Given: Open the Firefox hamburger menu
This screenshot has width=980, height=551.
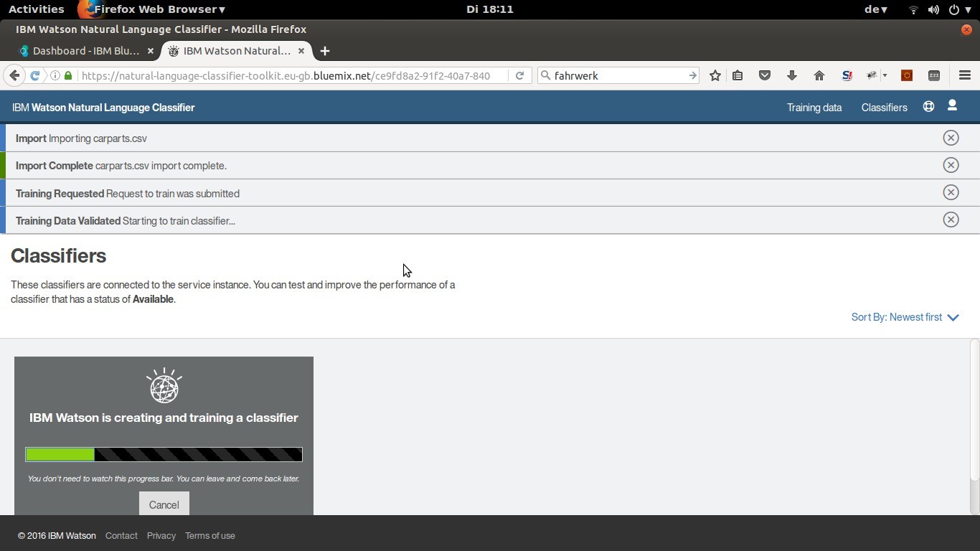Looking at the screenshot, I should 965,75.
